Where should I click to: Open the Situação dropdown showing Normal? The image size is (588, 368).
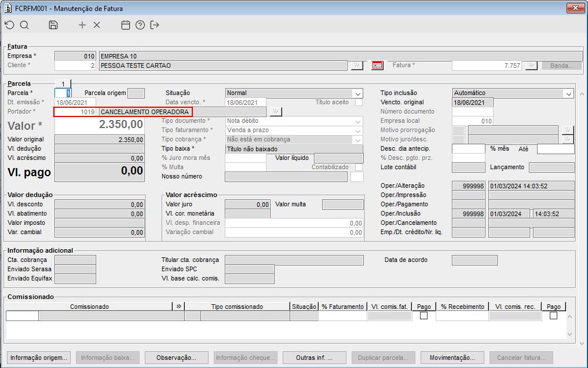358,93
